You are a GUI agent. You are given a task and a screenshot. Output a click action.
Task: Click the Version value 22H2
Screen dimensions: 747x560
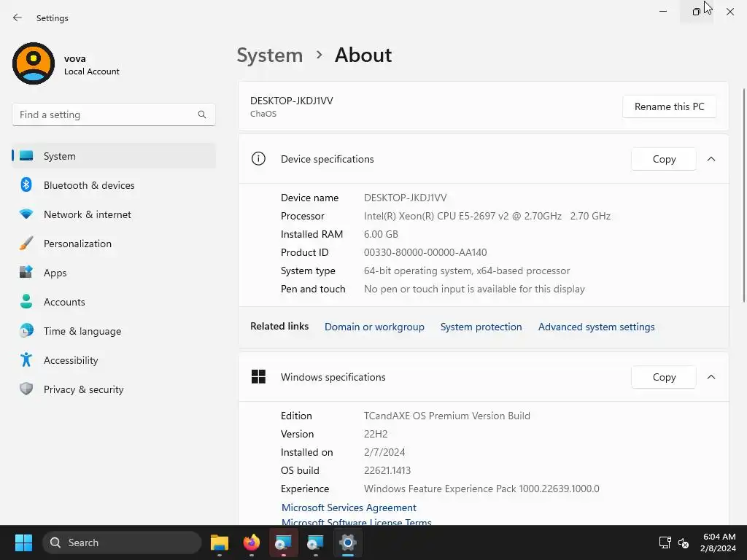pyautogui.click(x=376, y=434)
